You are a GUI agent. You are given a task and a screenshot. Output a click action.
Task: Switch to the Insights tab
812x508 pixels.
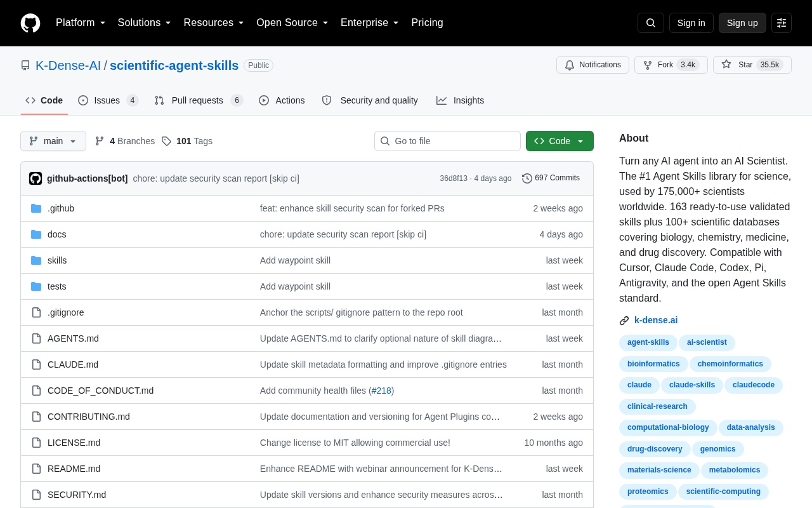460,100
